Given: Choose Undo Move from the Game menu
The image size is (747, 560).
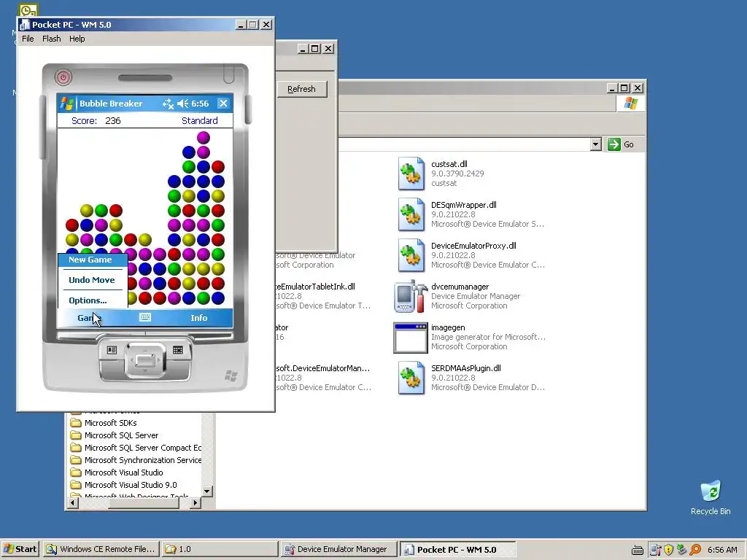Looking at the screenshot, I should (93, 280).
